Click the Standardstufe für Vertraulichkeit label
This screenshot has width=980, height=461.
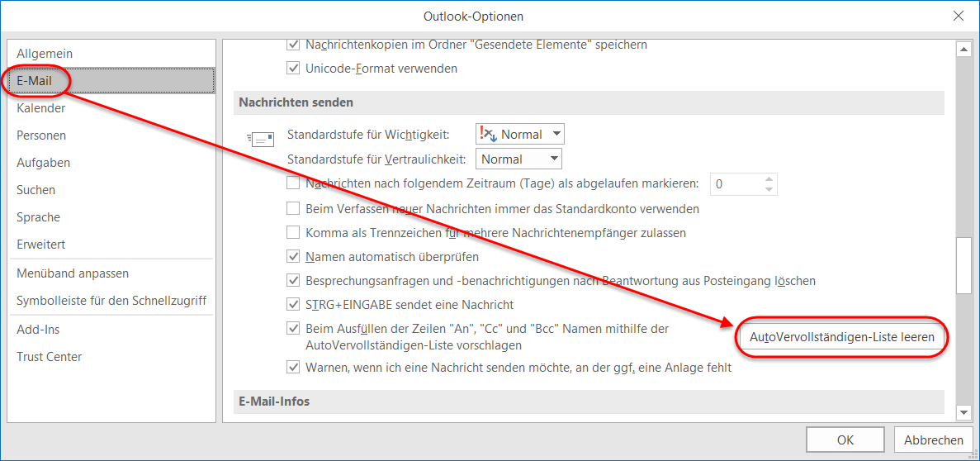(x=376, y=159)
